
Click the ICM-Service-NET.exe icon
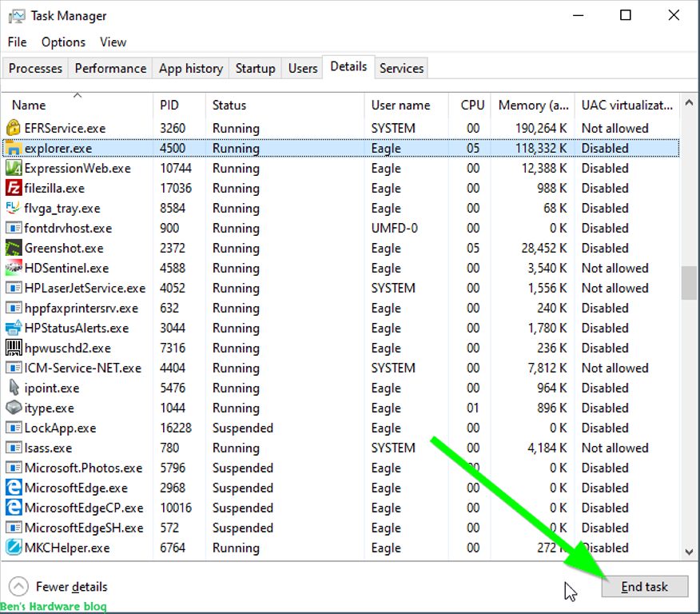coord(14,368)
